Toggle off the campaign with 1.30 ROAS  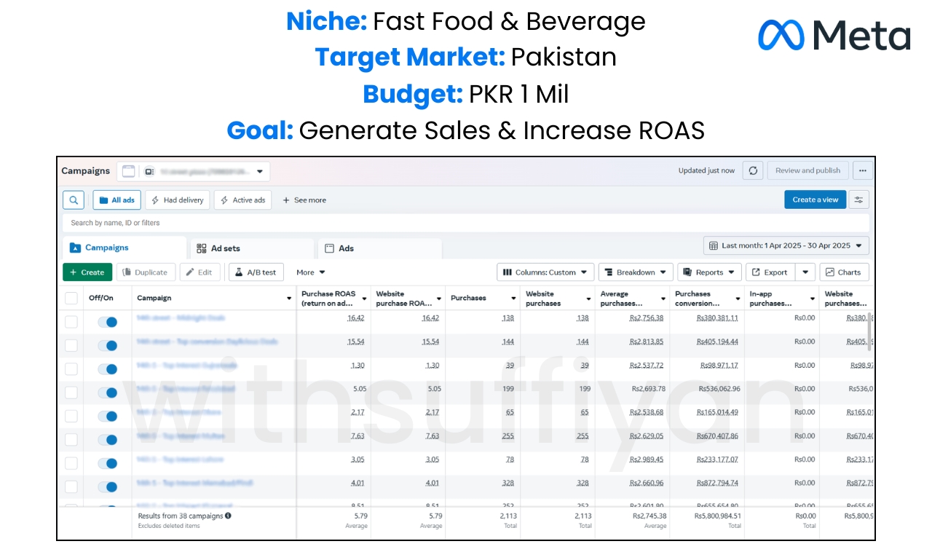tap(108, 369)
